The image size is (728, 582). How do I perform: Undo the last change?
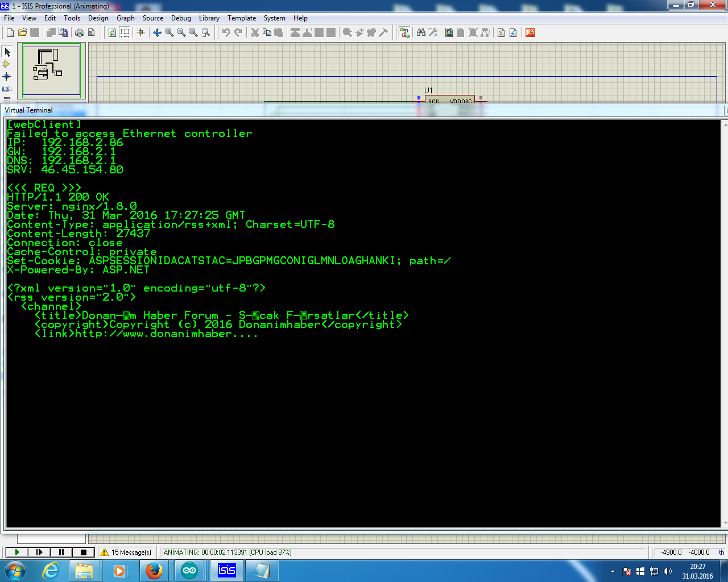click(x=226, y=33)
